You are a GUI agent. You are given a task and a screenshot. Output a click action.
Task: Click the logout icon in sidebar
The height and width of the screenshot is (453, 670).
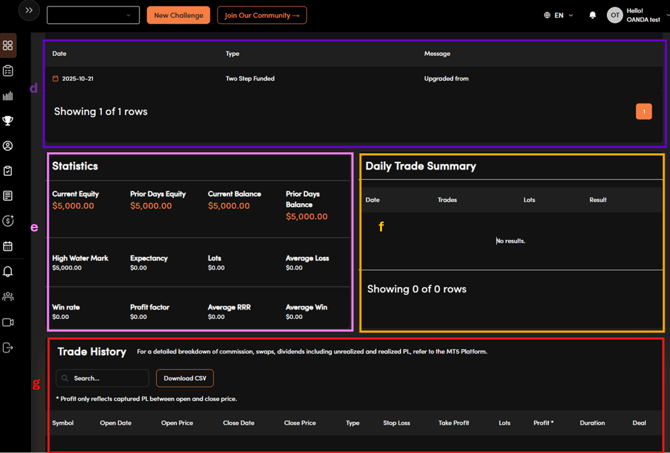tap(8, 348)
